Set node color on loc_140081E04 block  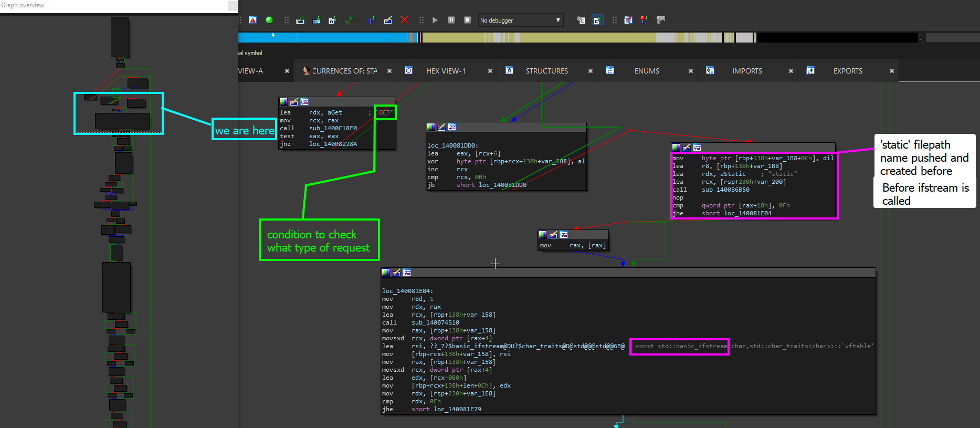(386, 273)
